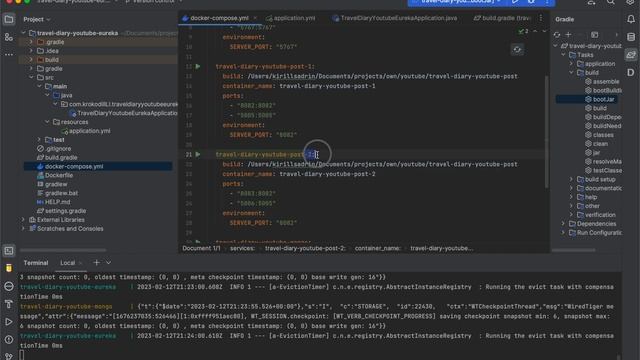Open the Project tool window icon
640x360 pixels.
(x=9, y=19)
